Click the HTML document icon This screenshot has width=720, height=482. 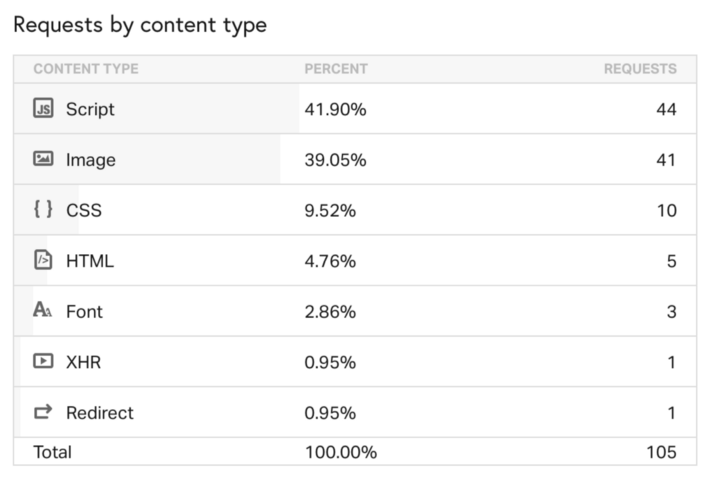(x=43, y=260)
